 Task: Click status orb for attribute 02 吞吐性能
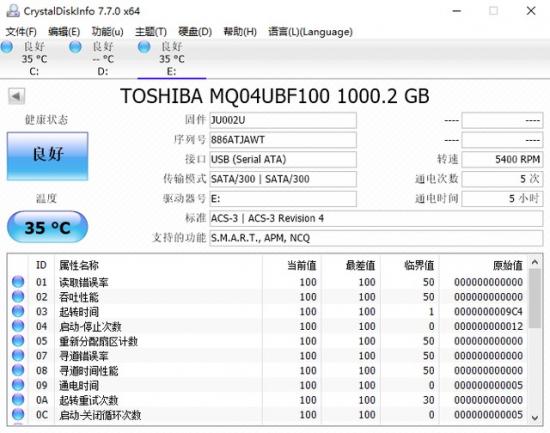click(18, 297)
